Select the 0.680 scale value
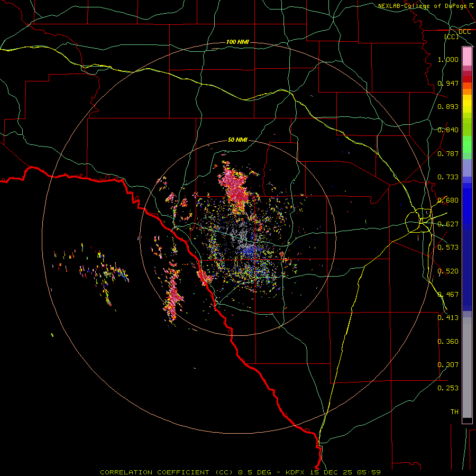The height and width of the screenshot is (476, 476). click(x=448, y=200)
